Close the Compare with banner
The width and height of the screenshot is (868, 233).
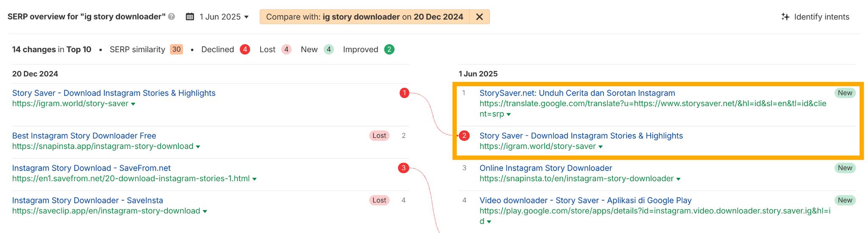coord(479,17)
